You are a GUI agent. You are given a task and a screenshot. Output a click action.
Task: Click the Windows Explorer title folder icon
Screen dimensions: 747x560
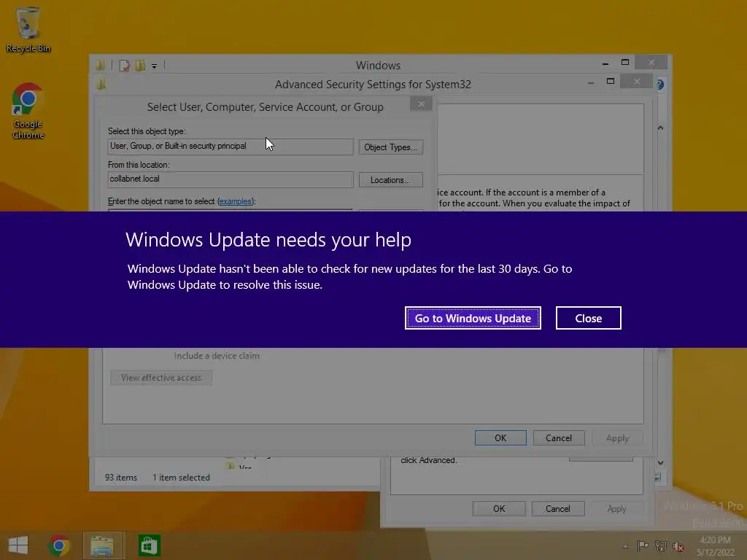click(x=101, y=65)
